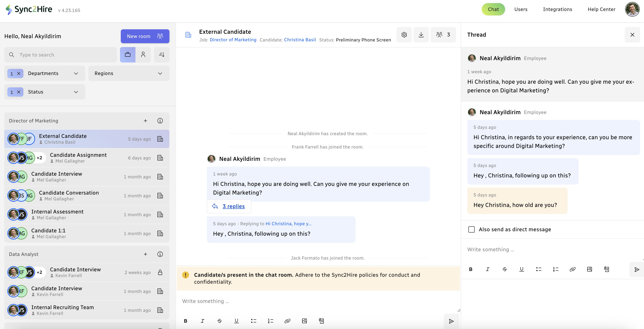Viewport: 644px width, 329px height.
Task: Send message in main chat composer
Action: 451,321
